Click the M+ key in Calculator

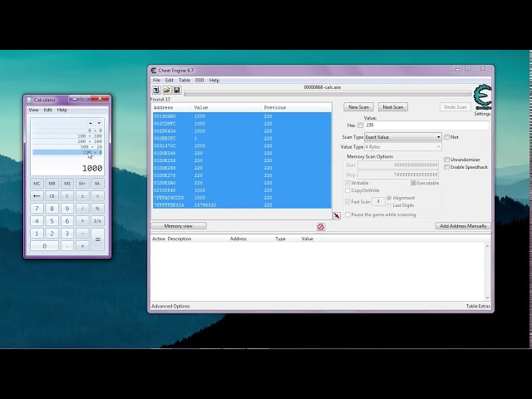tap(82, 184)
